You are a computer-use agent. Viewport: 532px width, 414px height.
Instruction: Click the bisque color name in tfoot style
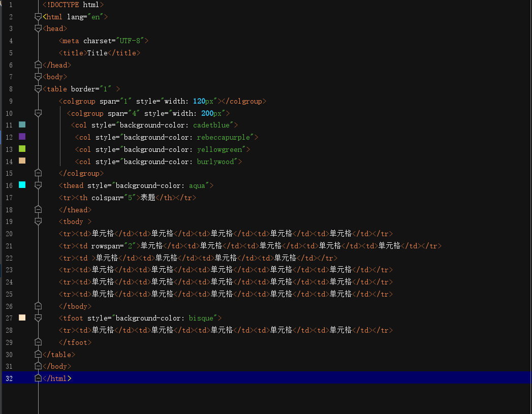click(201, 318)
